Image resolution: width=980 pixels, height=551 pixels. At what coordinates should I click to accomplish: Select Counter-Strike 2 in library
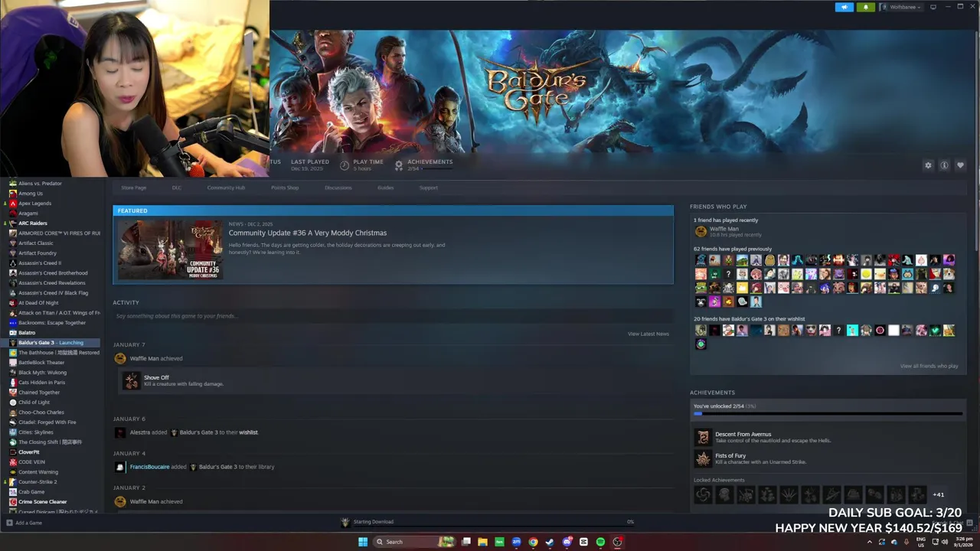click(x=38, y=482)
